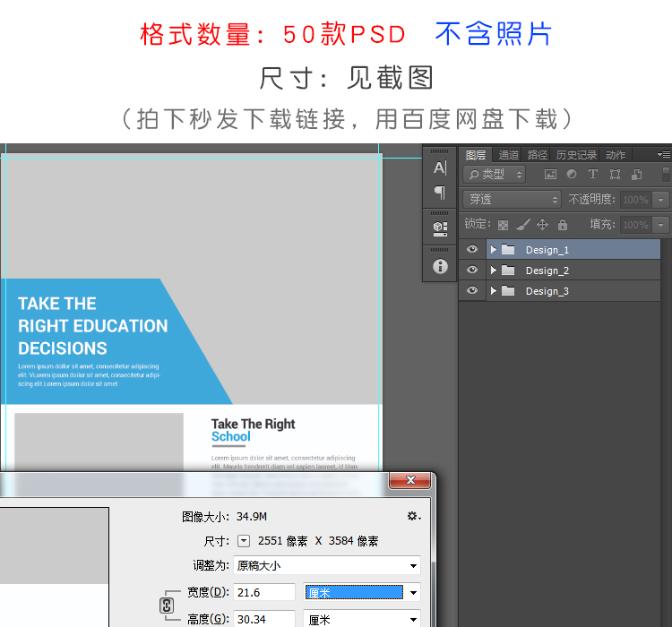Image resolution: width=672 pixels, height=627 pixels.
Task: Switch to the 历史记录 tab
Action: coord(575,155)
